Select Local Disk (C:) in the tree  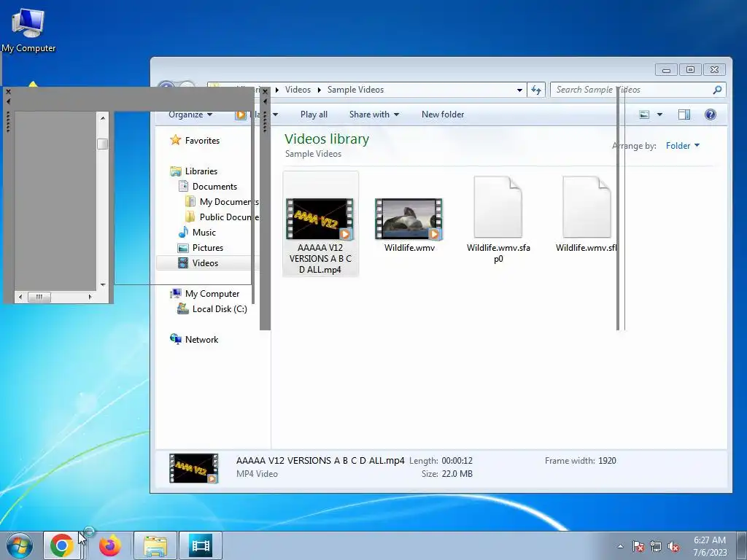[x=220, y=309]
